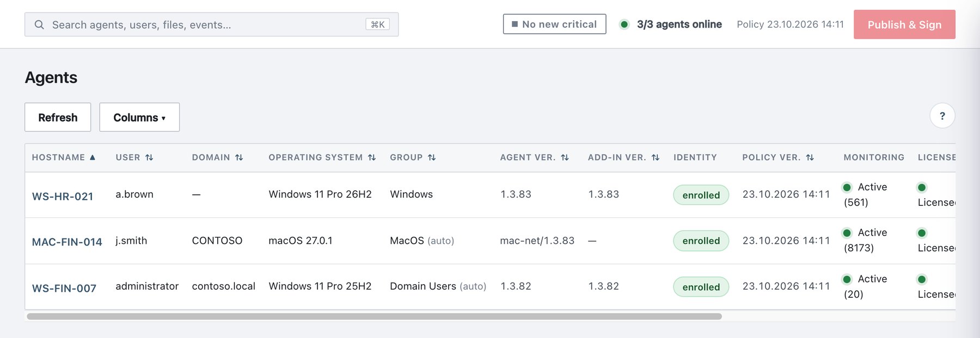Click WS-HR-021 monitoring Active green dot

(x=847, y=187)
